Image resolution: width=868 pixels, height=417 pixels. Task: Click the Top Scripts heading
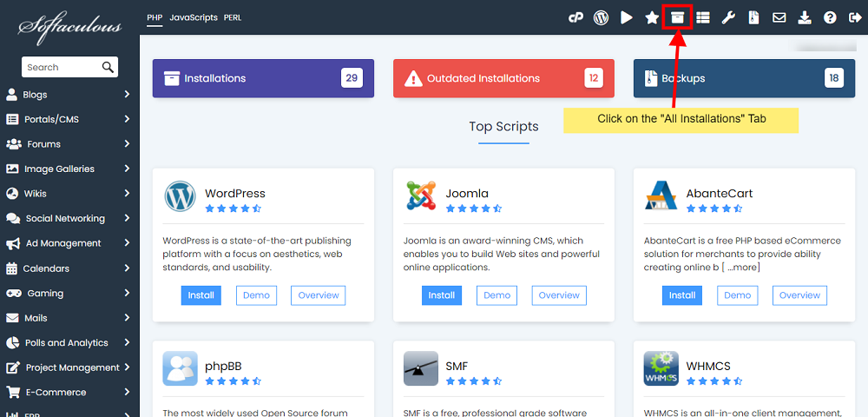[503, 126]
